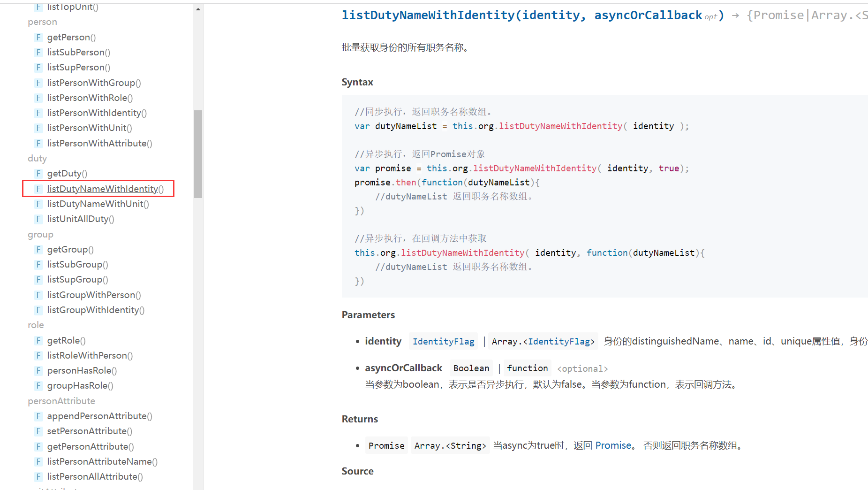The width and height of the screenshot is (868, 490).
Task: Click the F icon next to groupHasRole()
Action: pos(38,386)
